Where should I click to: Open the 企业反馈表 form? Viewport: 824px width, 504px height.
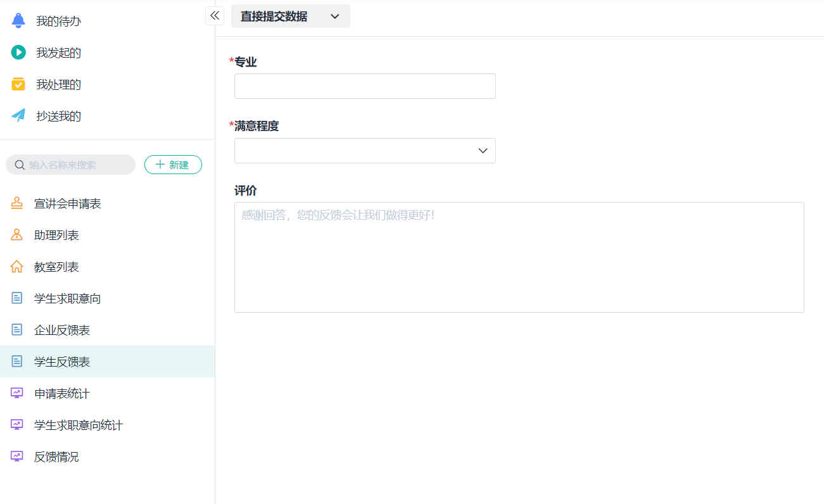click(62, 330)
